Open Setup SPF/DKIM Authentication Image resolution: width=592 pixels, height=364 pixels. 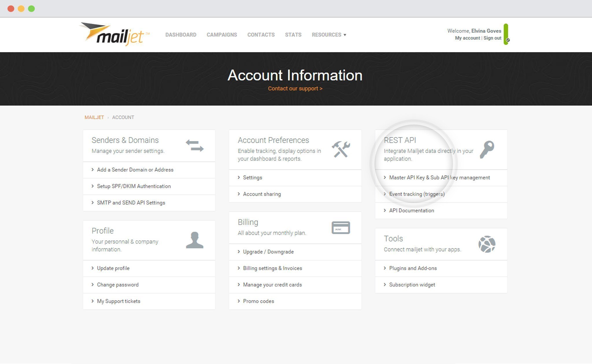(149, 186)
